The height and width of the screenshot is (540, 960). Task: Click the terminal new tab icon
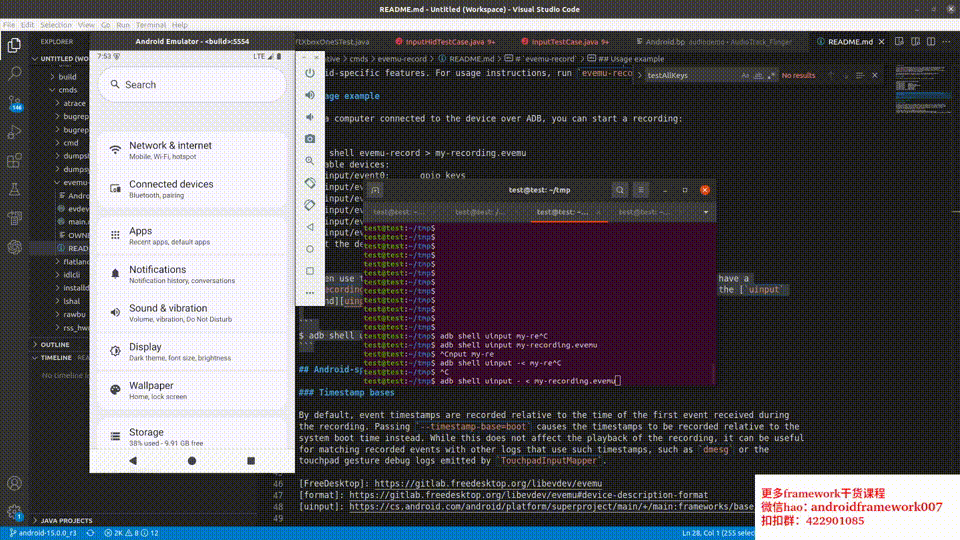pos(375,190)
